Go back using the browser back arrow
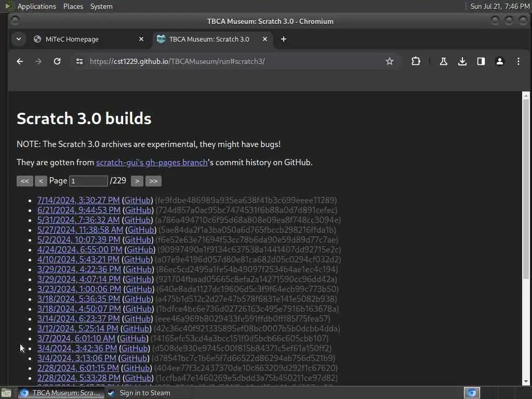 click(x=20, y=61)
